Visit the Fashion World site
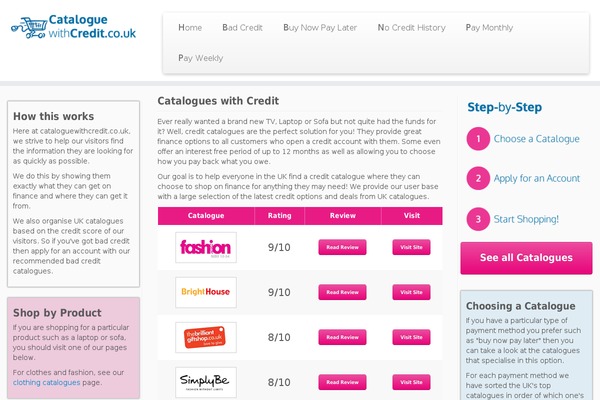This screenshot has height=400, width=600. [x=411, y=247]
